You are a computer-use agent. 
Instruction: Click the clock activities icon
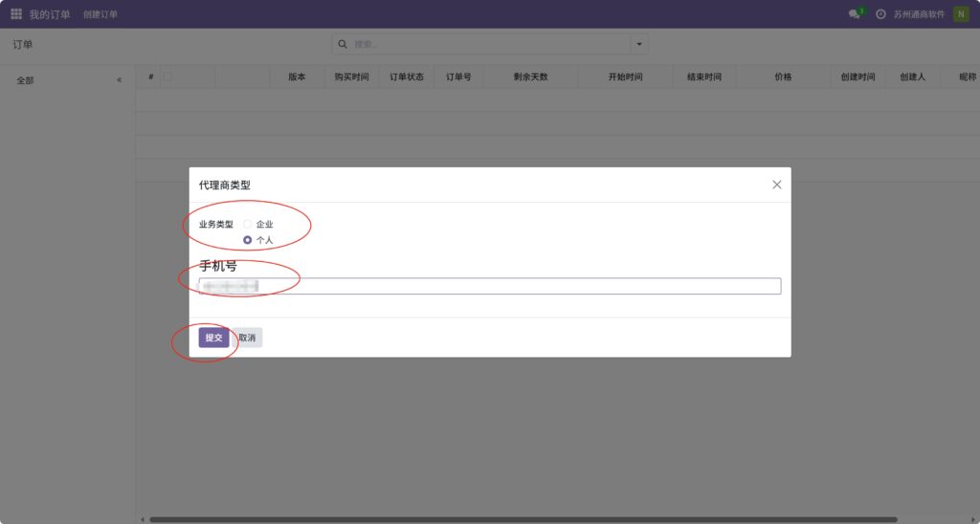880,14
